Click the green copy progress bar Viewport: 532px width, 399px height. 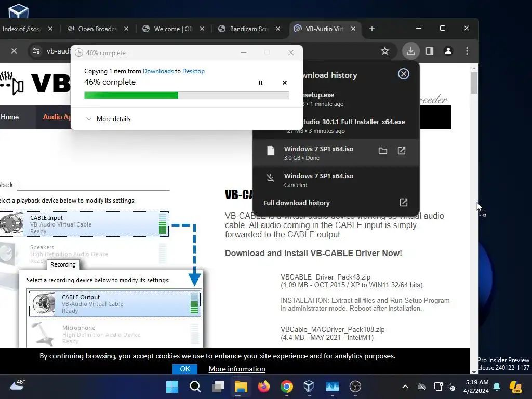click(187, 96)
